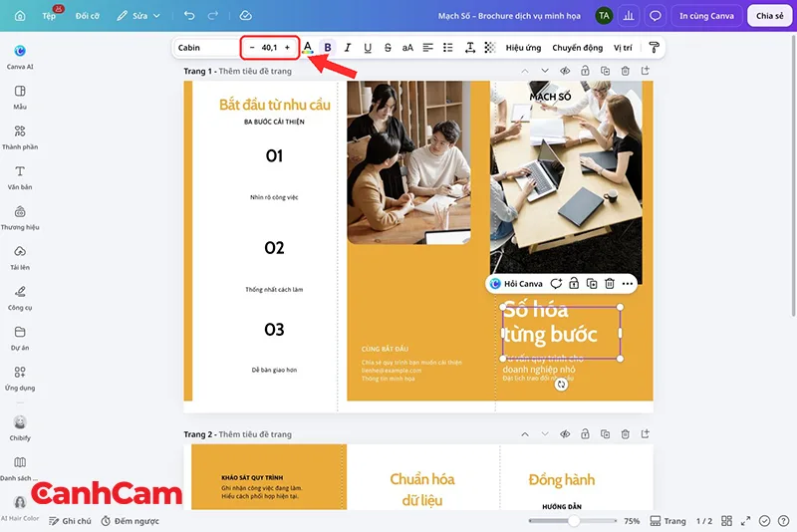Open Ghi chú notes
The image size is (797, 532).
pos(70,521)
